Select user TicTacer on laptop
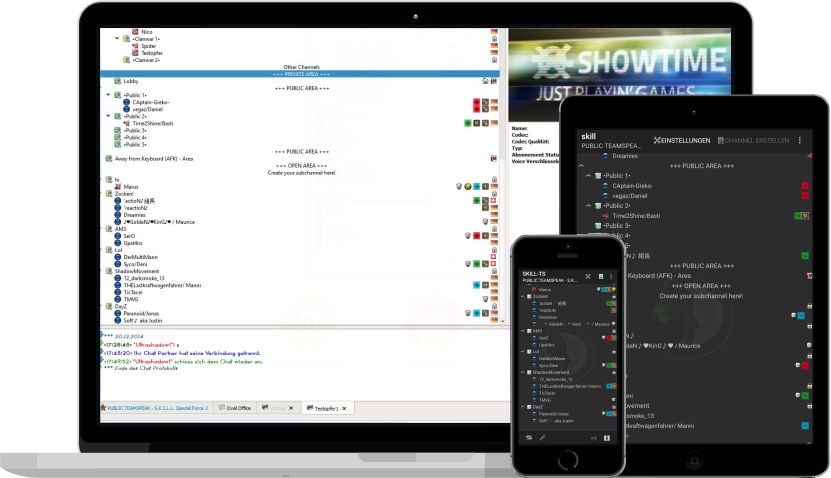 pyautogui.click(x=133, y=292)
